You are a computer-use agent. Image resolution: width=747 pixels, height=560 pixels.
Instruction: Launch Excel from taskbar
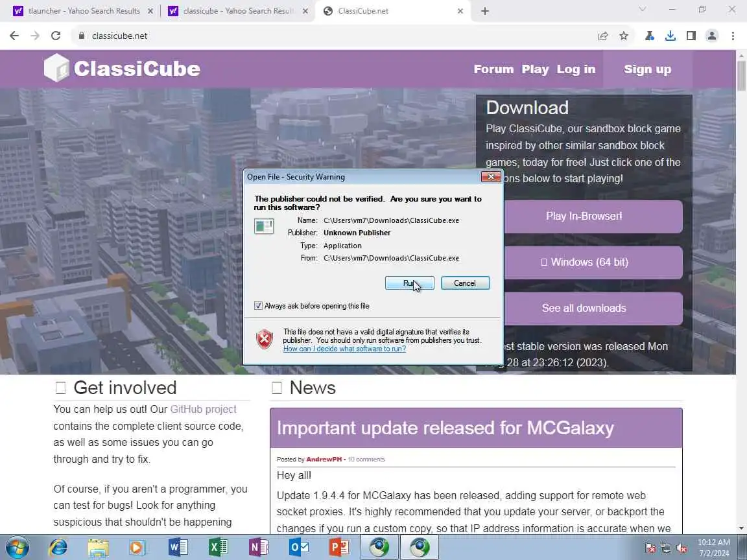tap(218, 547)
